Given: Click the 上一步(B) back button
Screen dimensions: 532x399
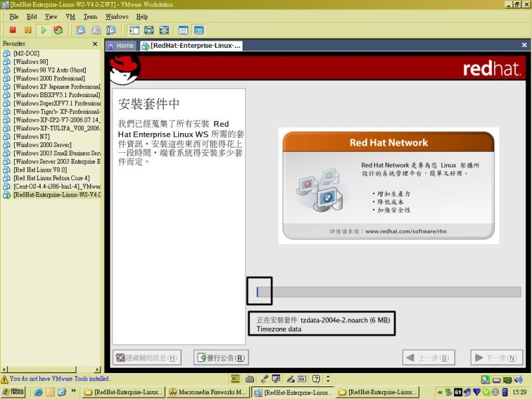Looking at the screenshot, I should pos(428,358).
